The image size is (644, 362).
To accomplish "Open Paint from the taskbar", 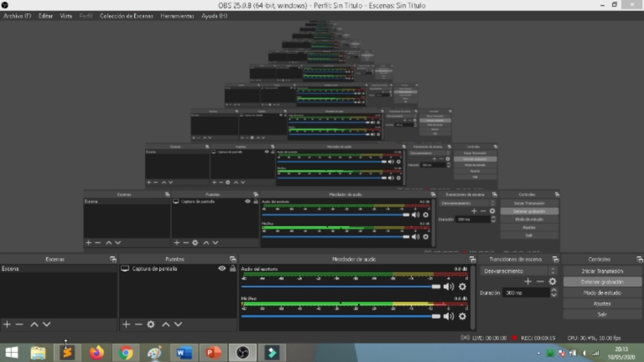I will coord(155,353).
